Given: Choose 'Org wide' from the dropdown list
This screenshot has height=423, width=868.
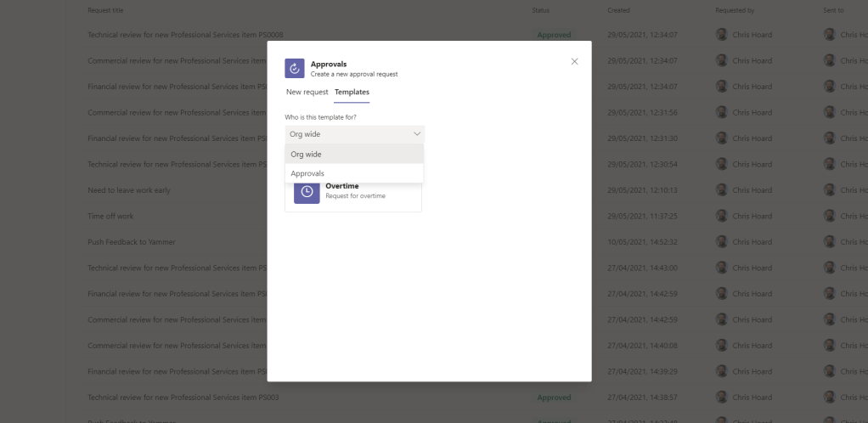Looking at the screenshot, I should point(353,155).
